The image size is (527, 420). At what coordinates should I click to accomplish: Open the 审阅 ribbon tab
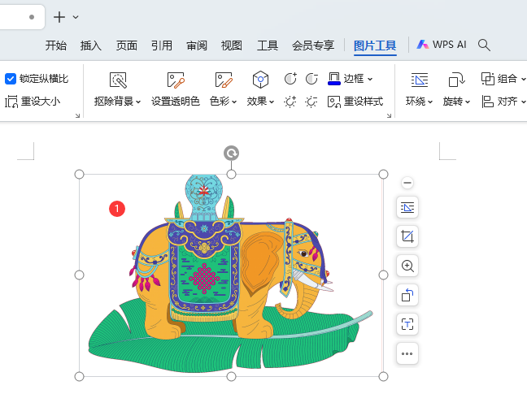[196, 45]
